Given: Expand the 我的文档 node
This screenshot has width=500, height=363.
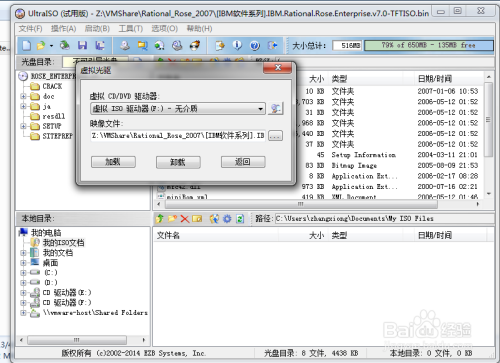Looking at the screenshot, I should pyautogui.click(x=23, y=253).
